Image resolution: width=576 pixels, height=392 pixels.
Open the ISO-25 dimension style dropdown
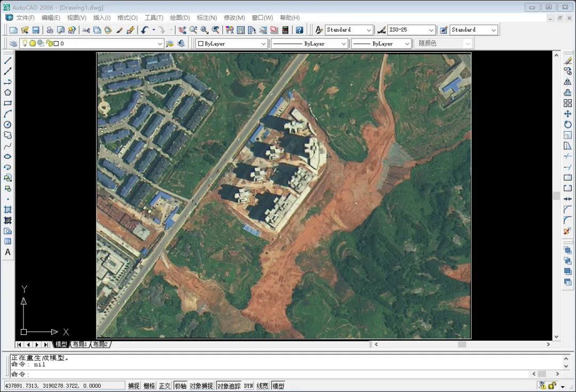pos(431,30)
